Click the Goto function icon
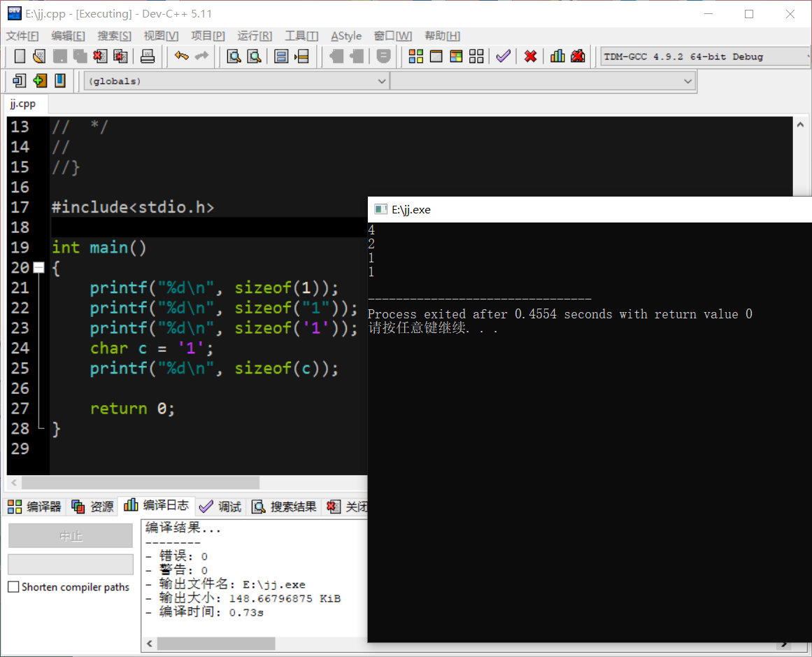Screen dimensions: 812x657 [x=281, y=56]
